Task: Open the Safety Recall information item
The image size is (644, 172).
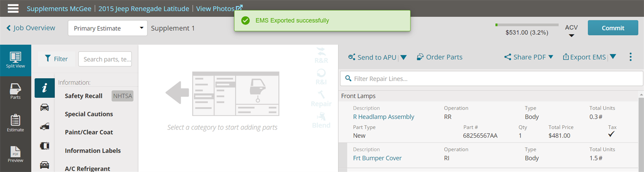Action: (83, 96)
